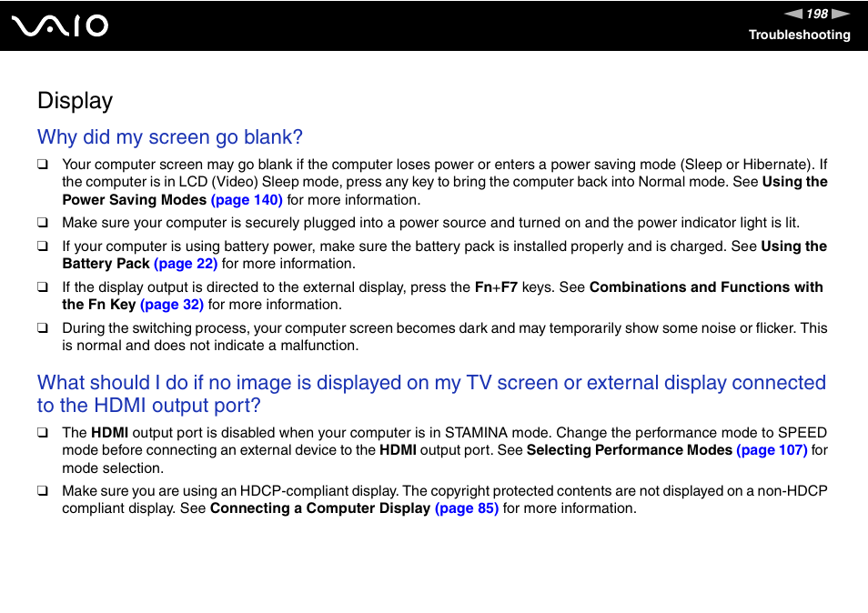This screenshot has width=868, height=613.
Task: Click bold text "Battery Pack"
Action: pos(106,264)
